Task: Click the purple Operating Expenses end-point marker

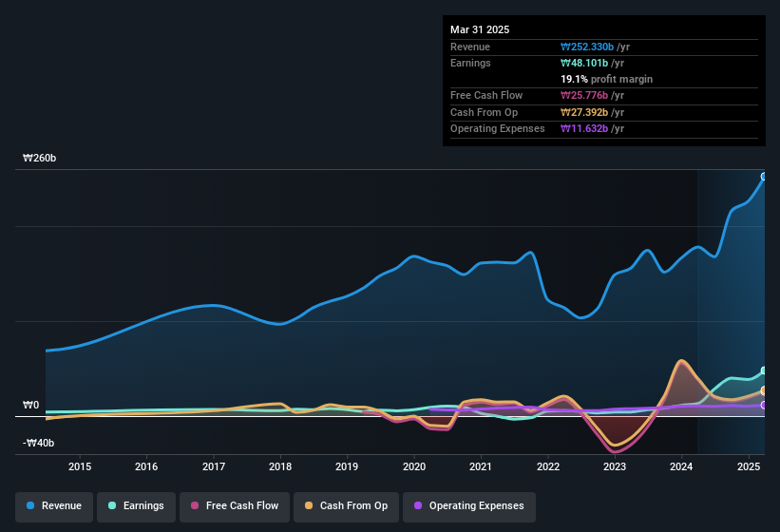Action: tap(764, 406)
